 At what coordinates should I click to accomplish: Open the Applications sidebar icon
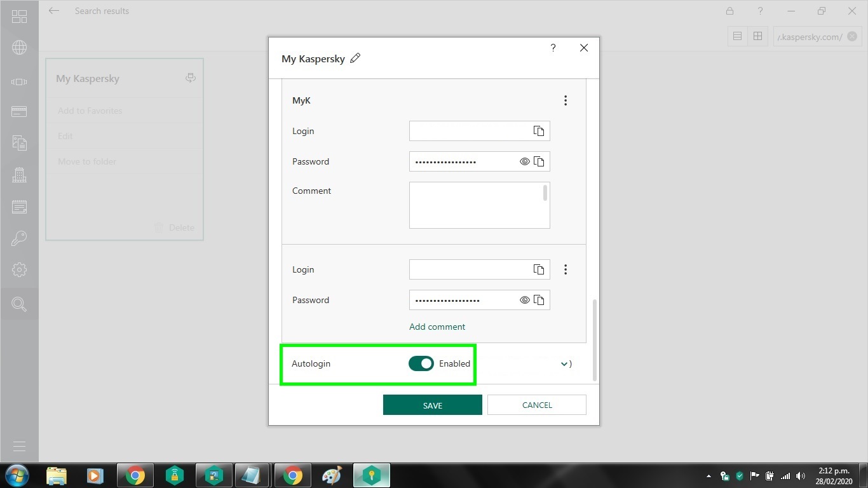(x=19, y=81)
